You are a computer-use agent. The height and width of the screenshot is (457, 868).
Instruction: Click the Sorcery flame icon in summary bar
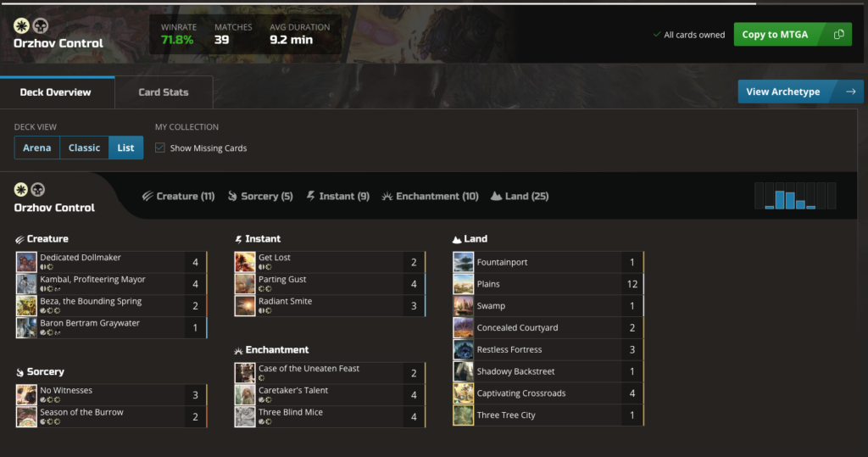coord(232,196)
